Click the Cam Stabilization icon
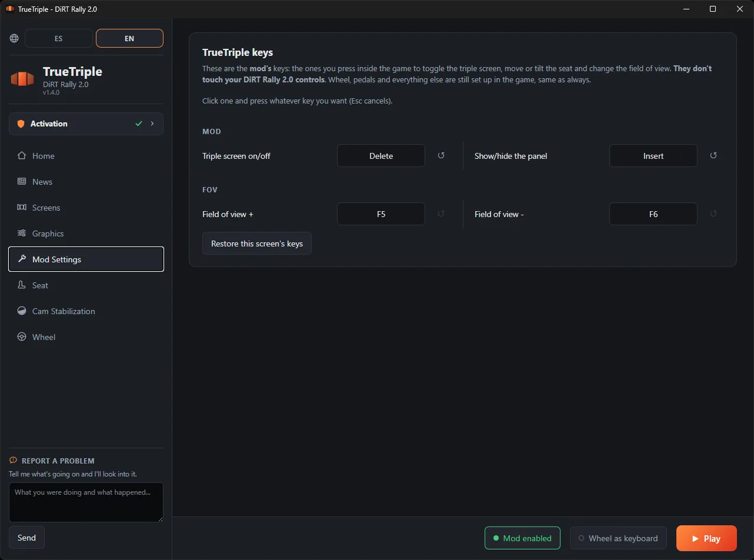Viewport: 754px width, 560px height. (22, 311)
